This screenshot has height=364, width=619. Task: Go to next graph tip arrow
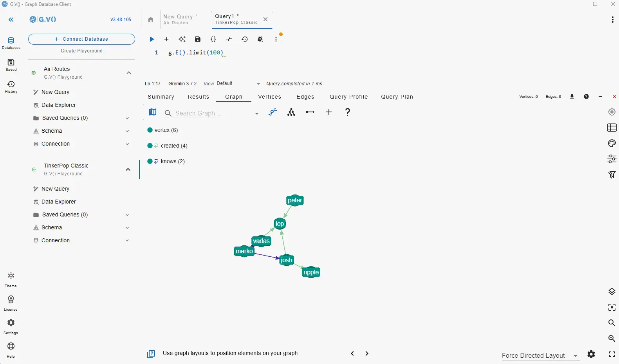(367, 353)
